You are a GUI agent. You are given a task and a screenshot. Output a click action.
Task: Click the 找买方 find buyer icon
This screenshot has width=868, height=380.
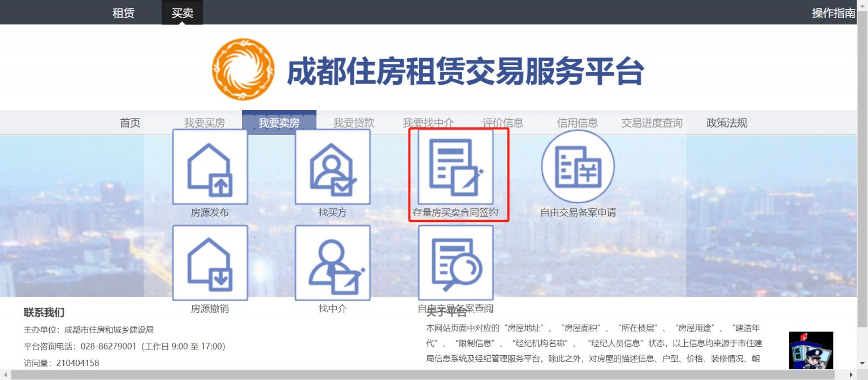point(332,167)
